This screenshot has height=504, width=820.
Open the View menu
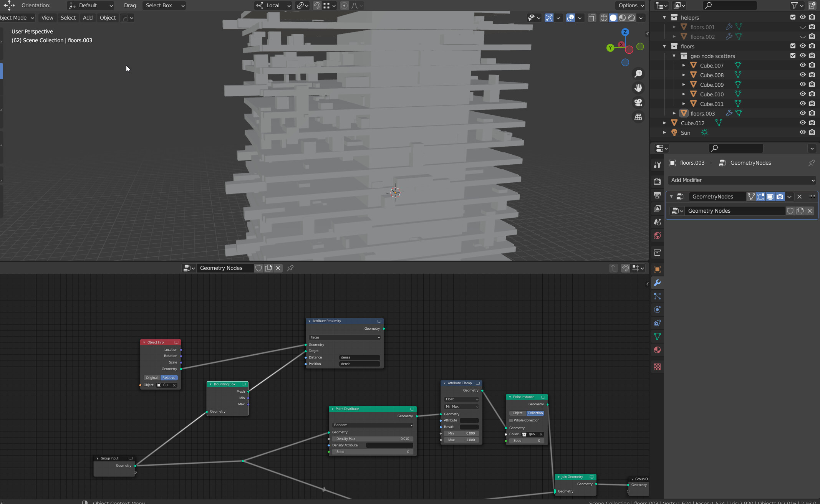(x=47, y=18)
